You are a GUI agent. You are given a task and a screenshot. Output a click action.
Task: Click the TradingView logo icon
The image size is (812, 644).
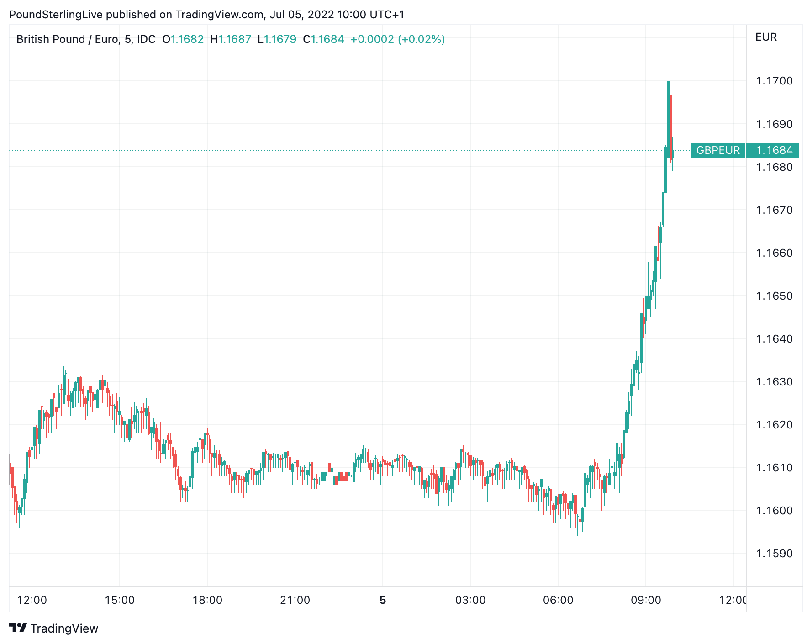click(18, 628)
